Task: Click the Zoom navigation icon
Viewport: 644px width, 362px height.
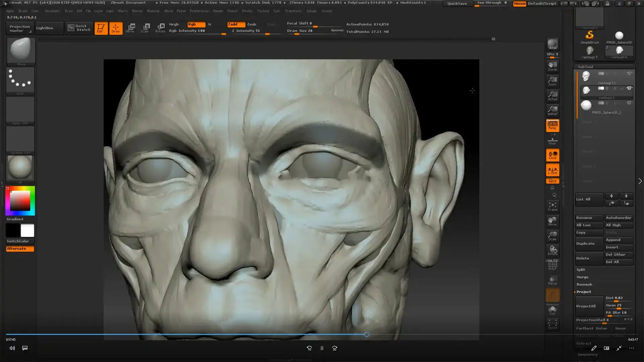Action: pos(552,81)
